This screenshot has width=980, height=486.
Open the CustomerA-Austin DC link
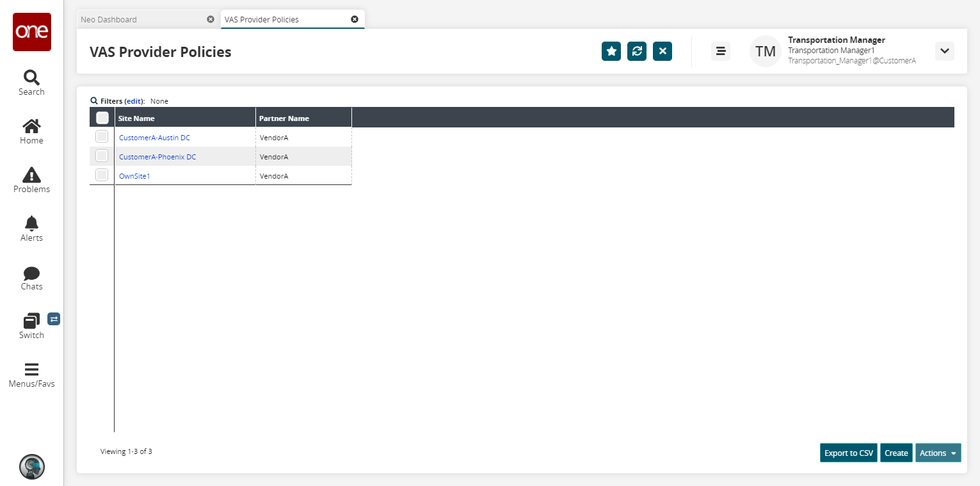(x=154, y=138)
